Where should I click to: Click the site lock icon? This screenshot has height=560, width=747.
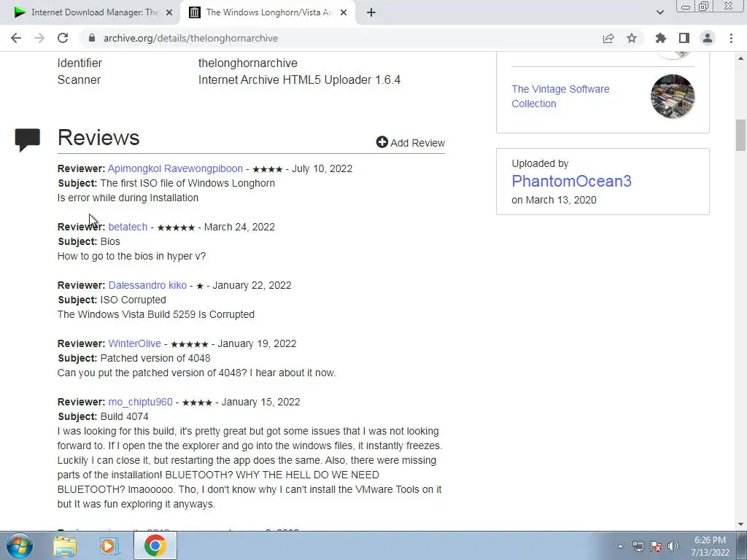tap(92, 38)
